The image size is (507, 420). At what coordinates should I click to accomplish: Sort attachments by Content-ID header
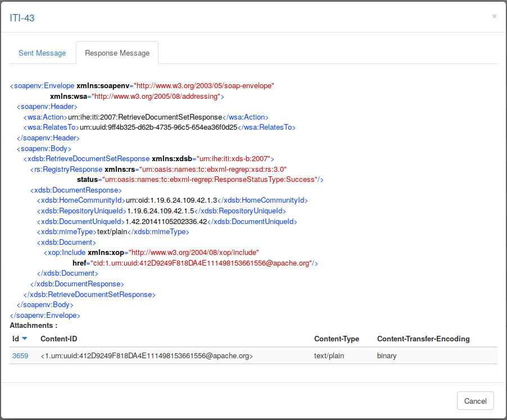[x=58, y=339]
